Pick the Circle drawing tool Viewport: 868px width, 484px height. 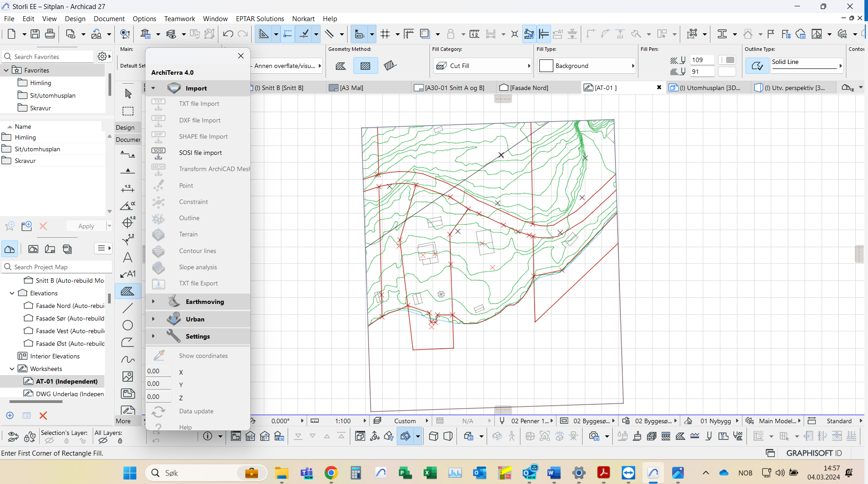coord(128,325)
